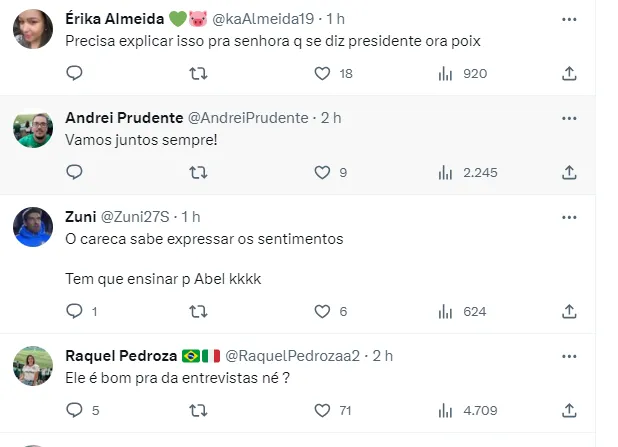Reply to Andrei Prudente's tweet

(74, 172)
